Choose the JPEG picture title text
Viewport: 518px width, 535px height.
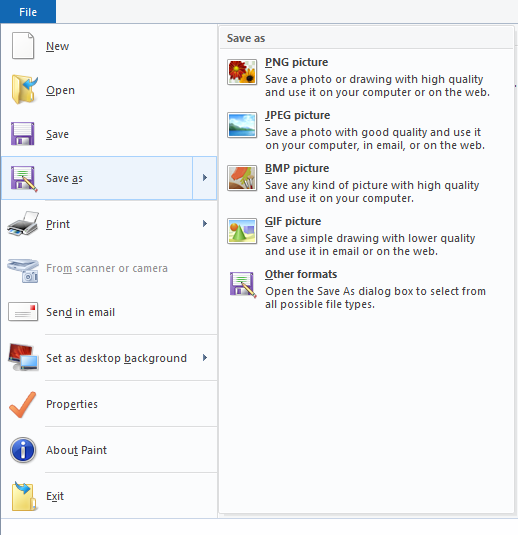click(297, 115)
